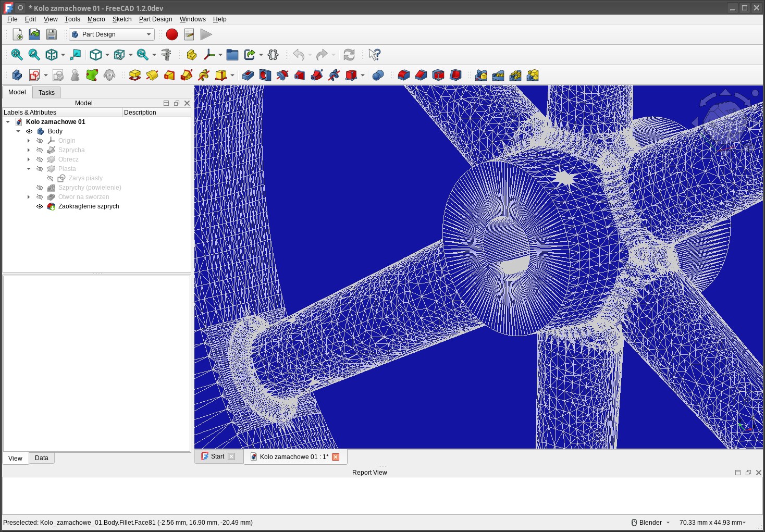Viewport: 765px width, 532px height.
Task: Click the What's This help icon
Action: (x=374, y=55)
